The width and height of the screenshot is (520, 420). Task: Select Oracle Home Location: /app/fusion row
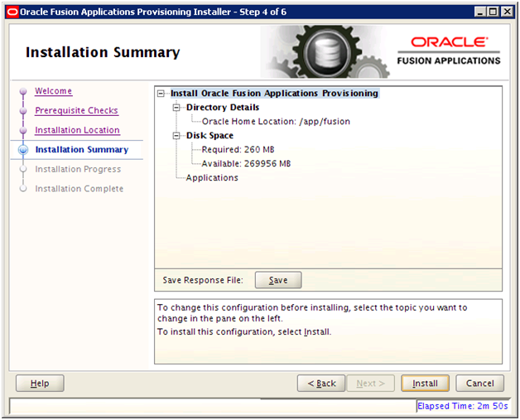point(276,122)
